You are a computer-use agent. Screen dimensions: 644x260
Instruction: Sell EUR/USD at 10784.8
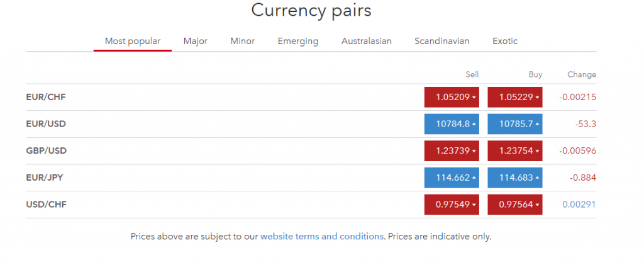[452, 124]
